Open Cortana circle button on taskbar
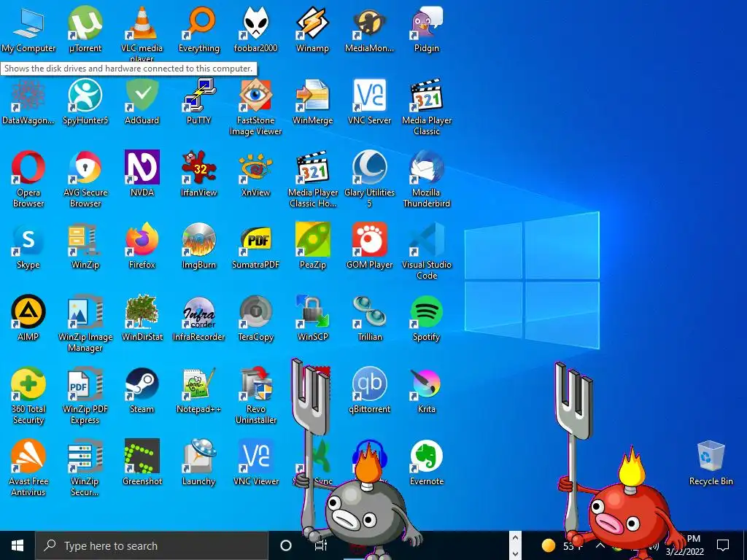The image size is (747, 560). pyautogui.click(x=286, y=545)
